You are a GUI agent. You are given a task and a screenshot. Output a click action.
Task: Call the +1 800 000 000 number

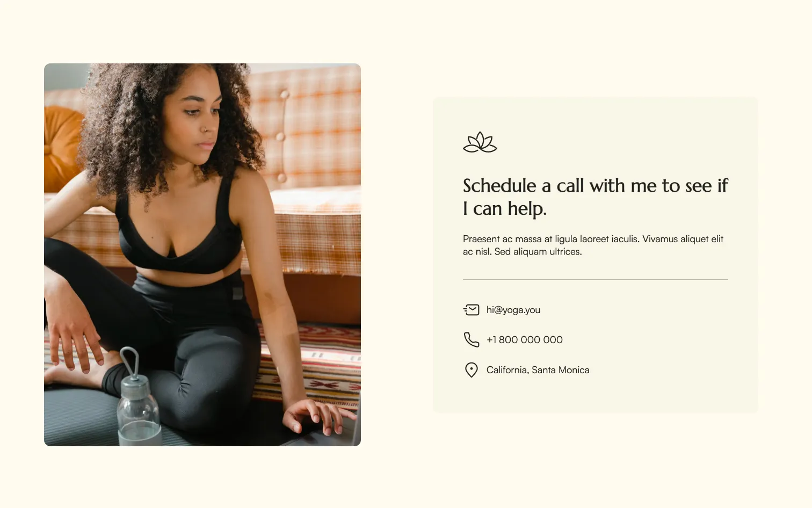point(524,340)
